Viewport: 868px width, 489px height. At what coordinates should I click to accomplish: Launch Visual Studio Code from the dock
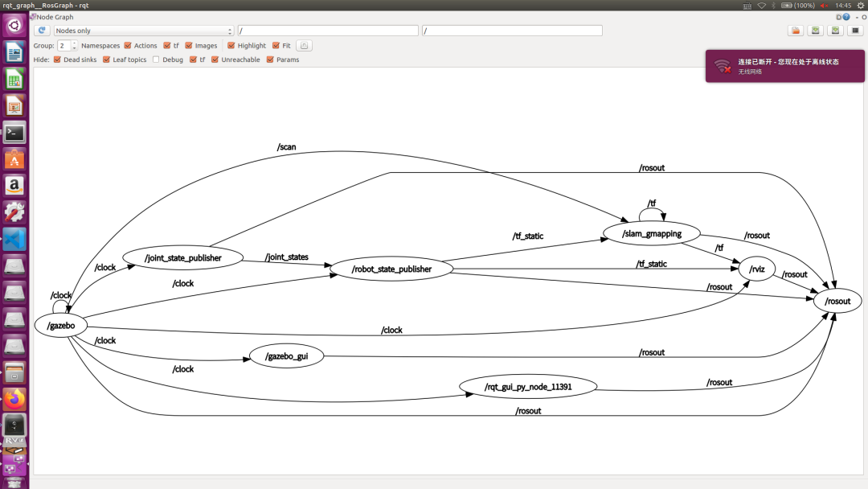(x=14, y=239)
